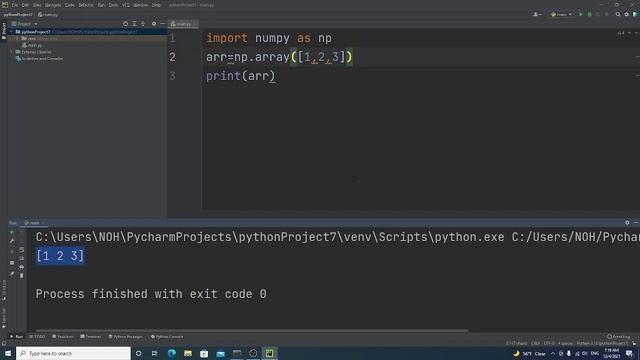Open the TODO tool window

click(x=38, y=337)
